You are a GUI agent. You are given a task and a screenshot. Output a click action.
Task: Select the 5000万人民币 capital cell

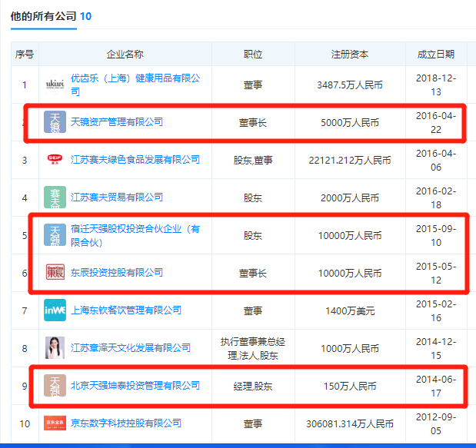(350, 122)
